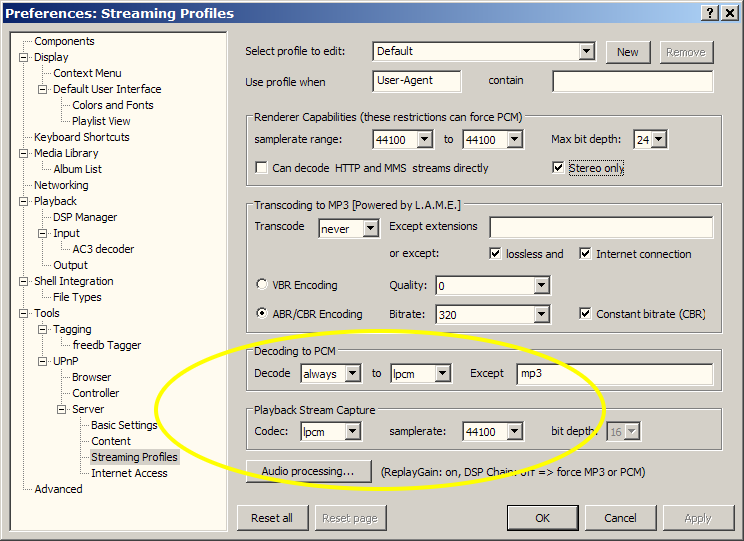Click the Reset all button
The width and height of the screenshot is (744, 541).
click(x=272, y=518)
